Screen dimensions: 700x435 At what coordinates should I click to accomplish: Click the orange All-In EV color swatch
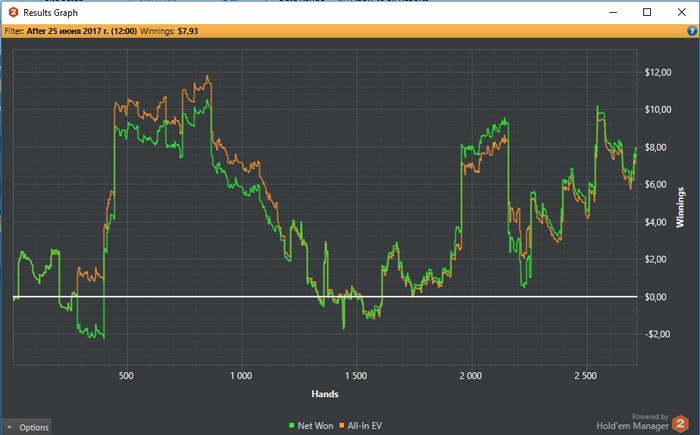coord(342,426)
